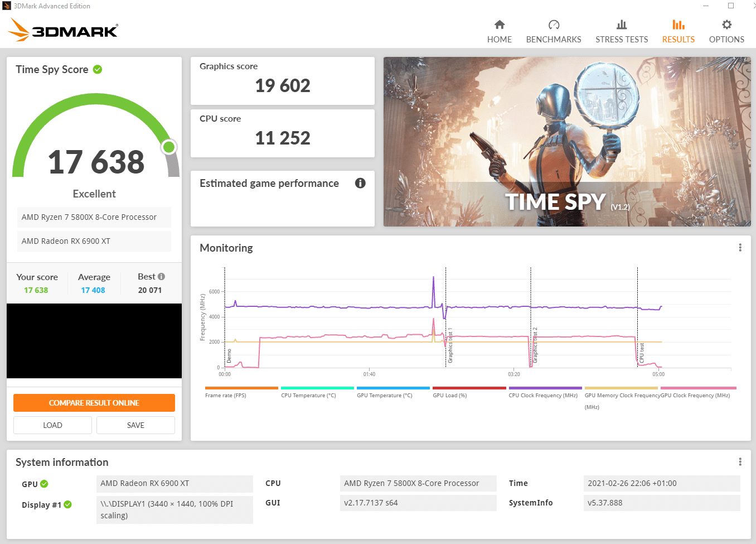
Task: Click the SAVE button
Action: pyautogui.click(x=135, y=425)
